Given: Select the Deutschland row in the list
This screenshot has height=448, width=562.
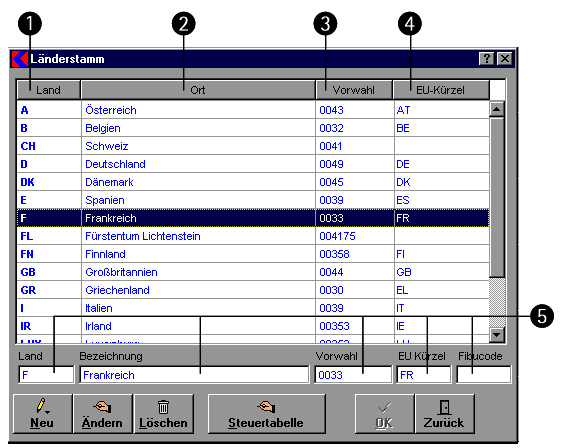Looking at the screenshot, I should tap(253, 164).
